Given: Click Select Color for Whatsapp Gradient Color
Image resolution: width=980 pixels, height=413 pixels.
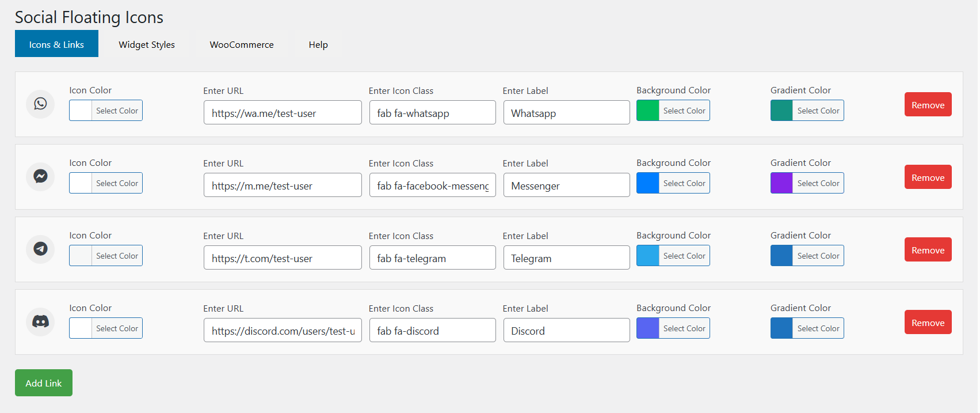Looking at the screenshot, I should point(818,111).
